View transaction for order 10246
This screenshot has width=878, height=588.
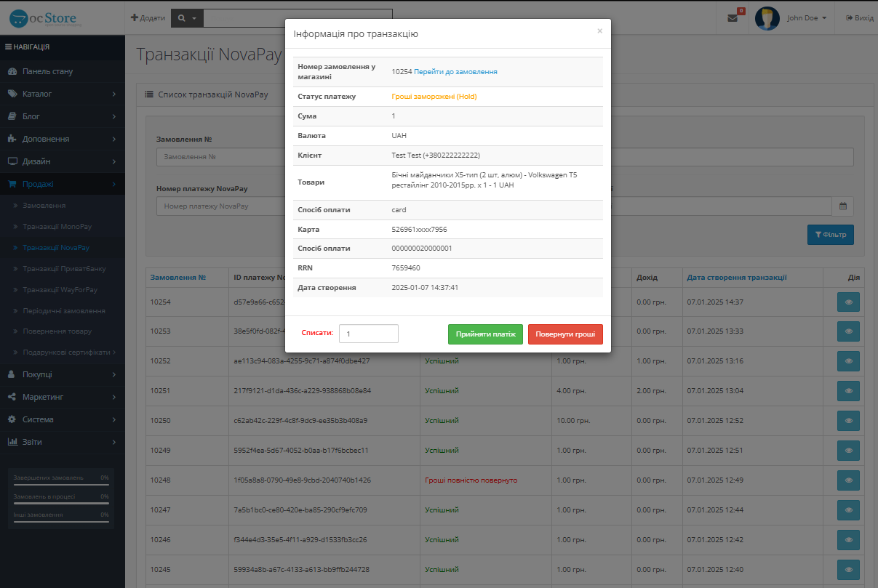848,540
